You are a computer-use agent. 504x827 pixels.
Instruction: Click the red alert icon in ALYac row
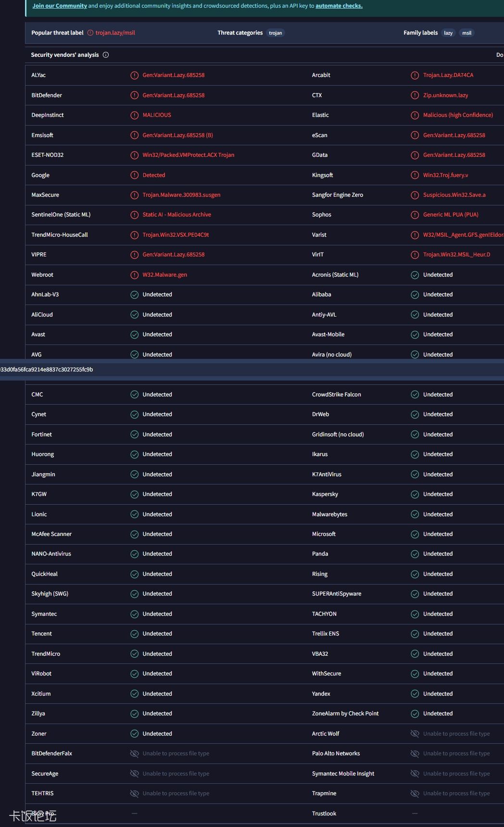click(135, 75)
